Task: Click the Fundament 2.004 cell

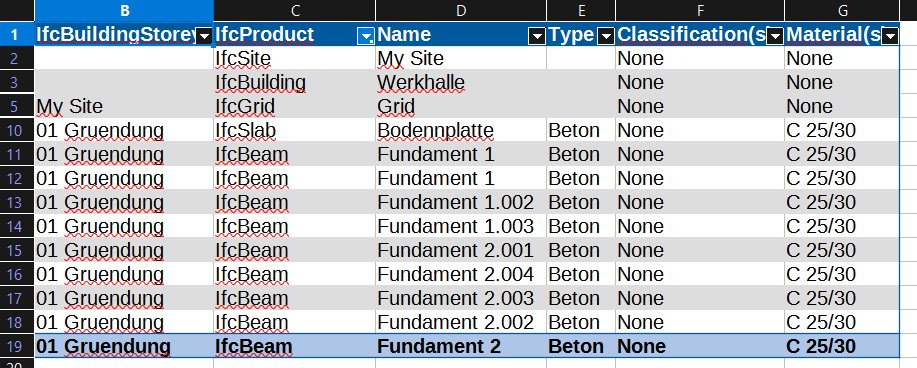Action: tap(461, 274)
